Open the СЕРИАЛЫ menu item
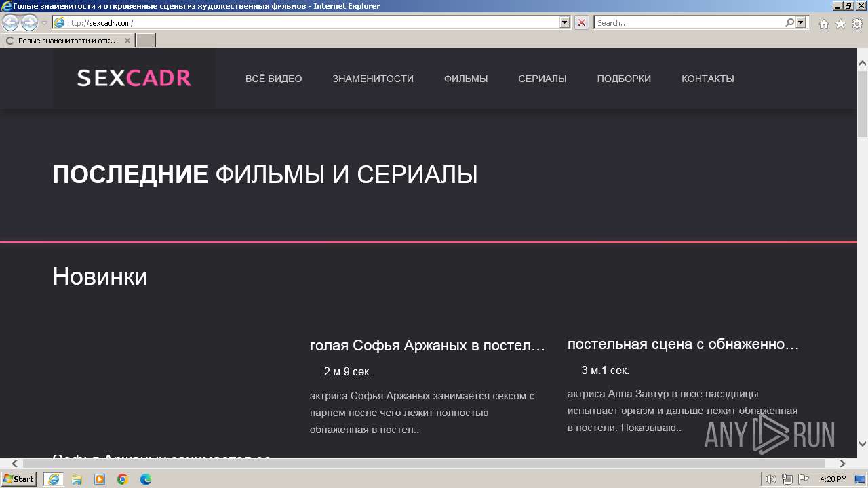Screen dimensions: 868x488 (542, 79)
